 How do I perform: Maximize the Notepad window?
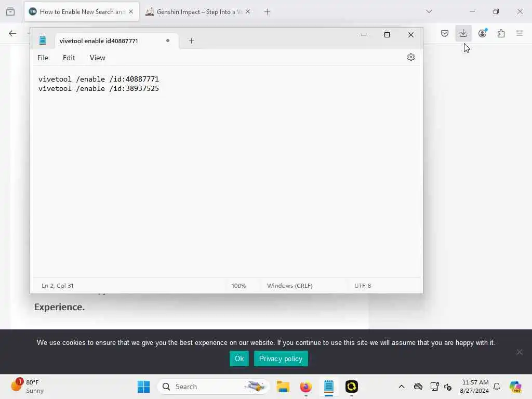pyautogui.click(x=387, y=35)
